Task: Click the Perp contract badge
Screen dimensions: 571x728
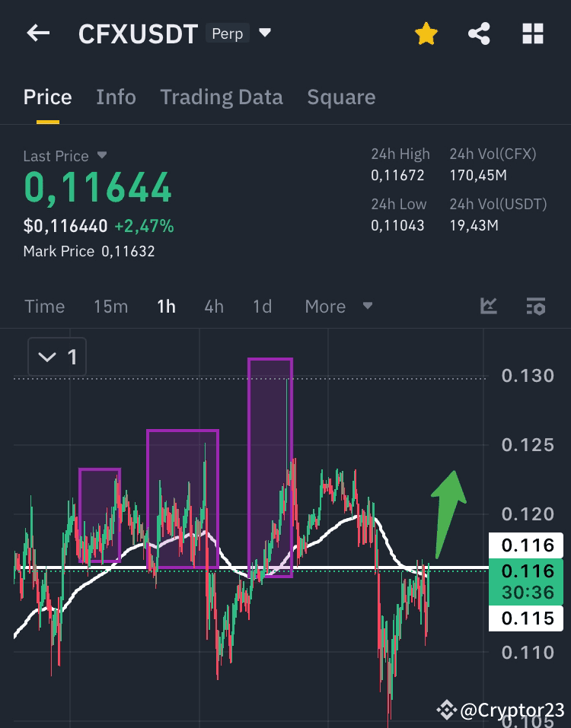Action: tap(227, 33)
